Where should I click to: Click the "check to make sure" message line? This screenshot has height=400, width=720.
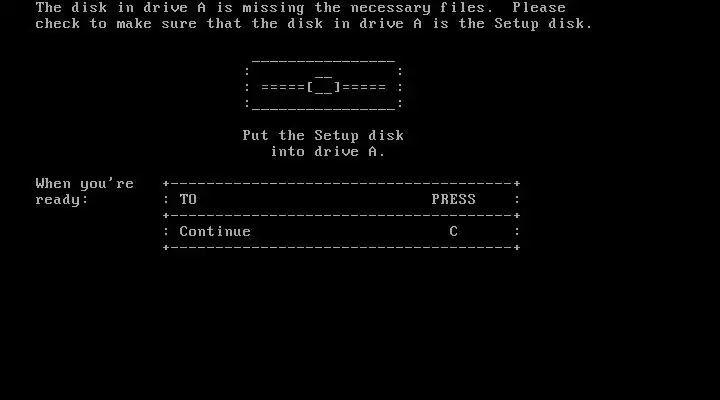pos(314,23)
